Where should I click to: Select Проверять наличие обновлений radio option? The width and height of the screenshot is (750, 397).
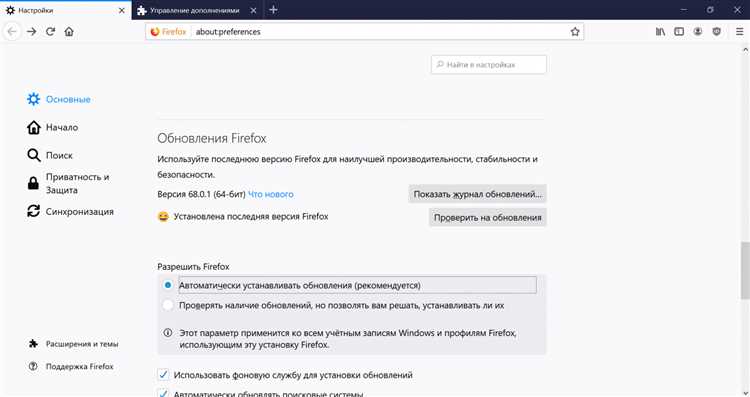click(168, 305)
